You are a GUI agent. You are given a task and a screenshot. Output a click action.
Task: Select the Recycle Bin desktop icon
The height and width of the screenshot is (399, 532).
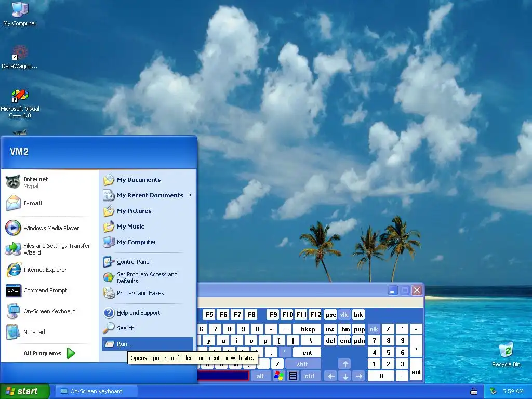pos(506,355)
